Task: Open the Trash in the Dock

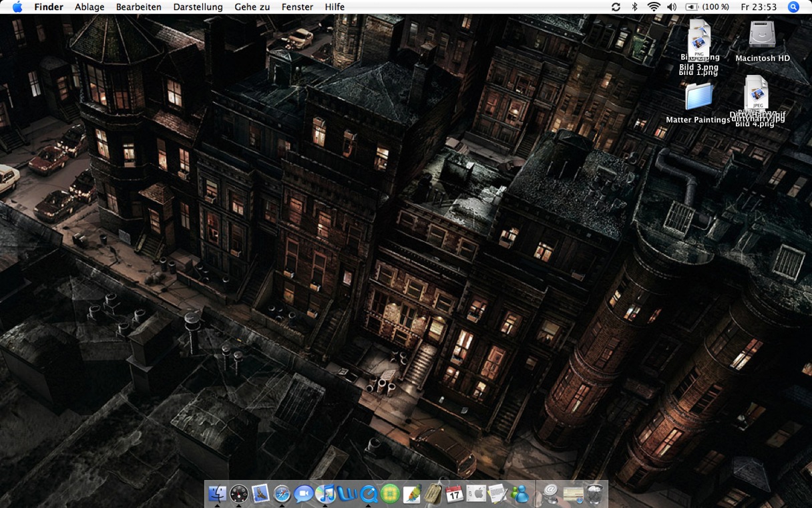Action: pyautogui.click(x=595, y=493)
